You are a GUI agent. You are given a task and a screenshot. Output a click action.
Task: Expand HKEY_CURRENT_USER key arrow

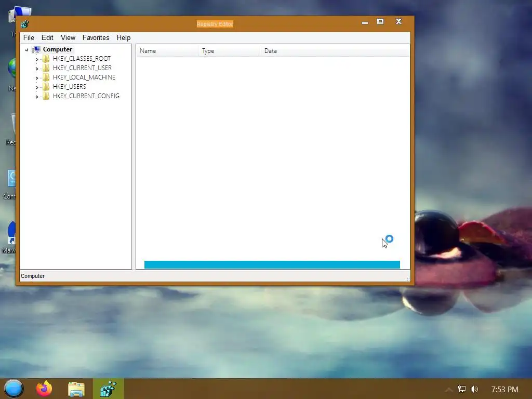(37, 69)
